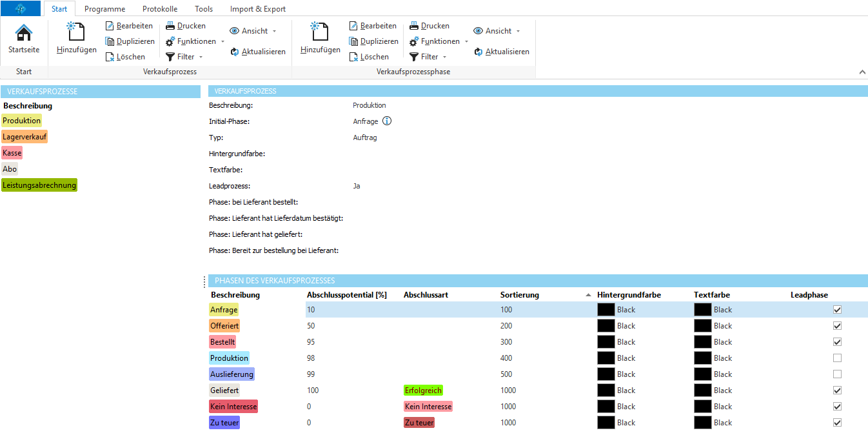The width and height of the screenshot is (868, 446).
Task: Expand the Filter dropdown in Verkaufsprozessphase group
Action: 428,56
